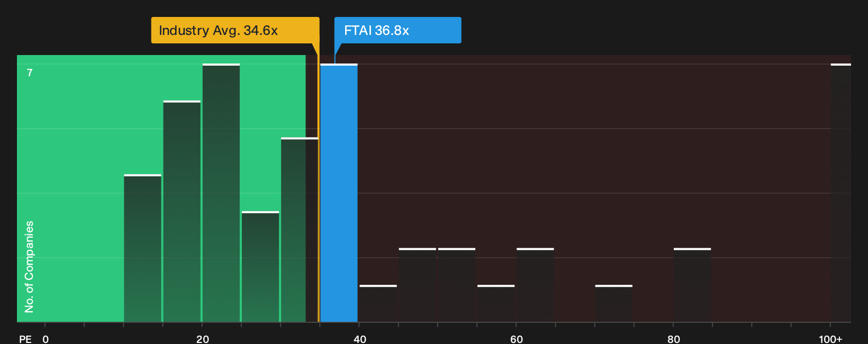Click the x-axis tick label 20
868x344 pixels.
point(203,339)
